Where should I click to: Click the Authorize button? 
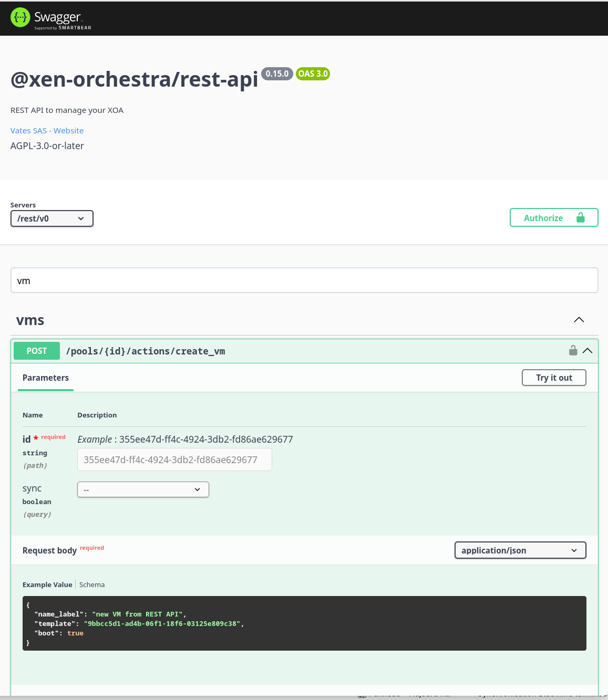click(543, 217)
